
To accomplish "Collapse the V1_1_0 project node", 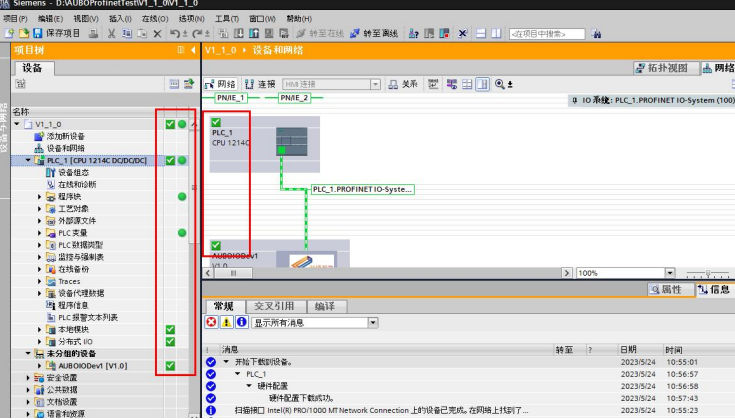I will coord(17,124).
